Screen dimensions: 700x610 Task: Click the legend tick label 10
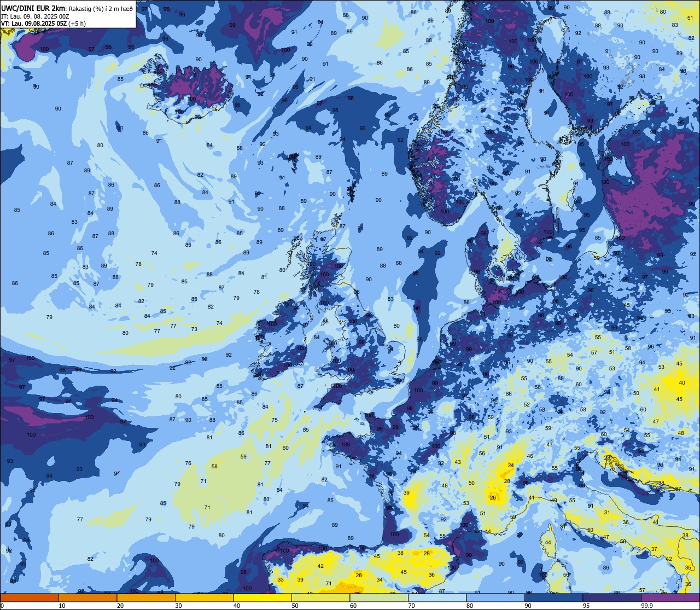pyautogui.click(x=62, y=606)
